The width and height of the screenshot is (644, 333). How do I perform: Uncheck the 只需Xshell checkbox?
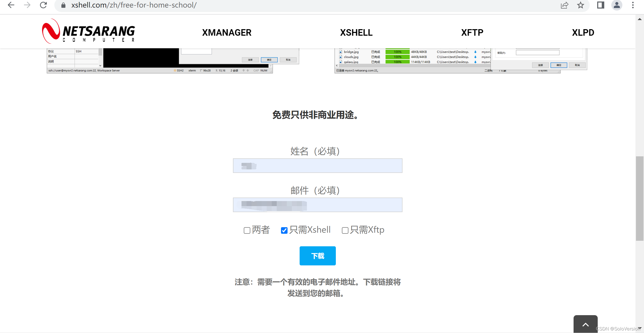point(284,230)
